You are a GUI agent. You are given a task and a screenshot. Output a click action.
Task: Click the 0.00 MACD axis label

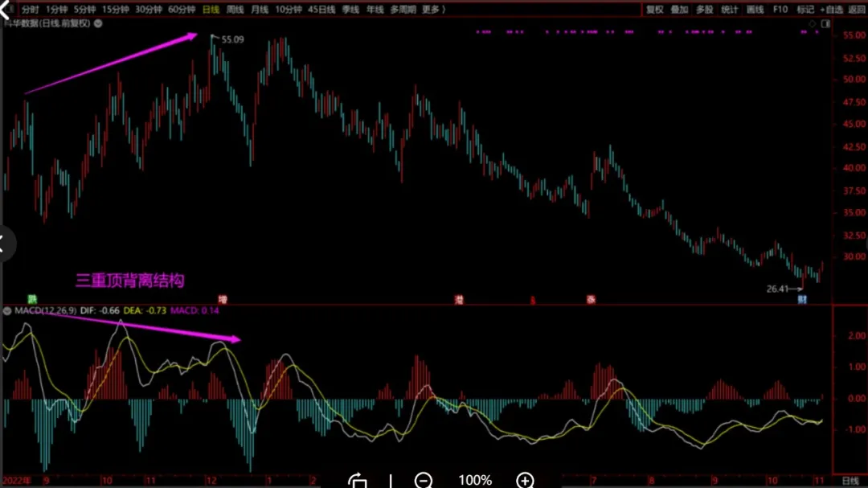click(857, 398)
